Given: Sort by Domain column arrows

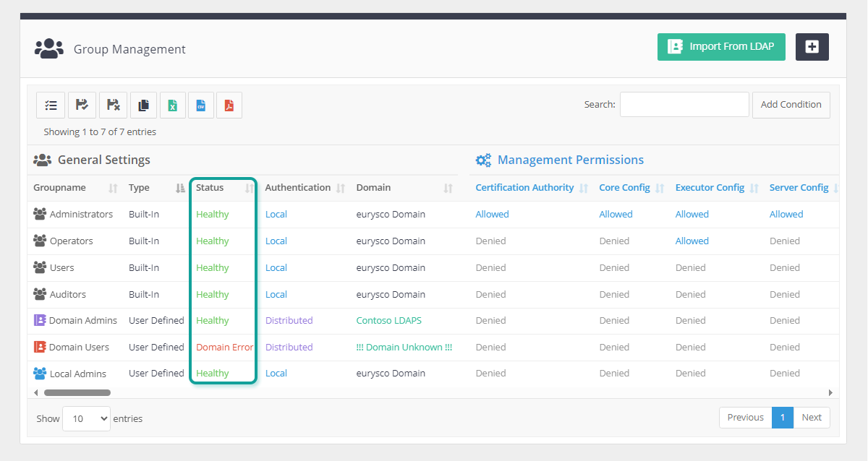Looking at the screenshot, I should pos(448,188).
